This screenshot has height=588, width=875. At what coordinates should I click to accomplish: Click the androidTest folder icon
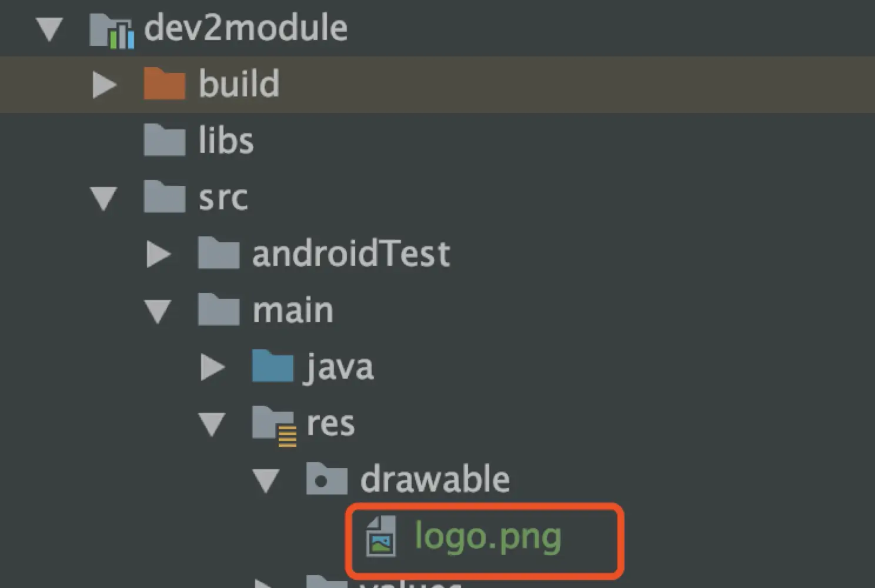click(218, 253)
